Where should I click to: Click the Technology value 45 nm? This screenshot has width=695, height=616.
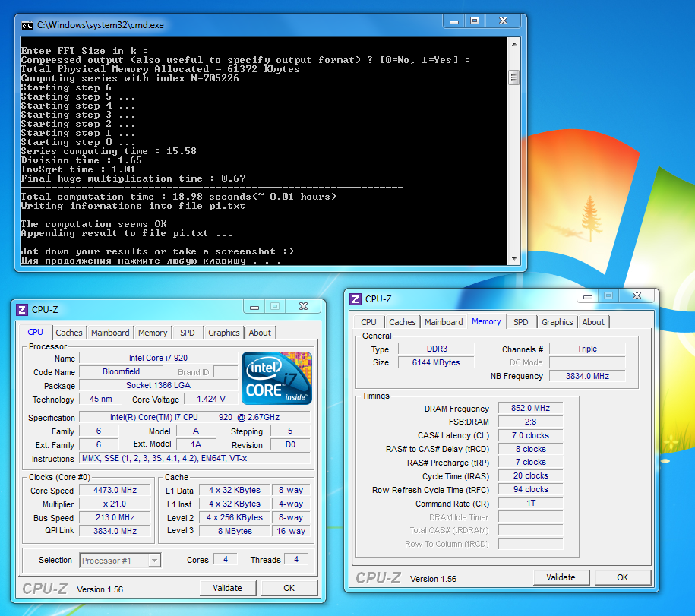(x=100, y=400)
